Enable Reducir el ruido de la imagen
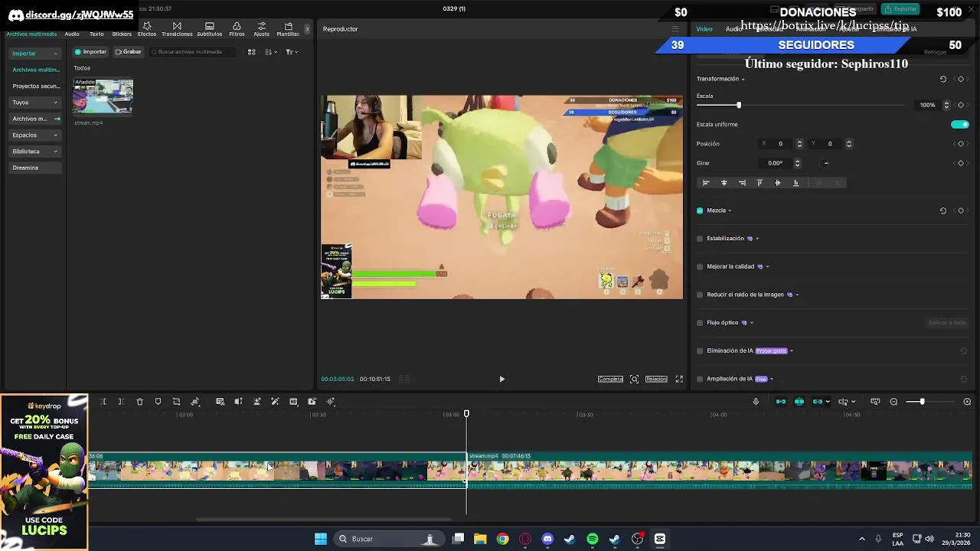This screenshot has width=980, height=551. tap(700, 295)
